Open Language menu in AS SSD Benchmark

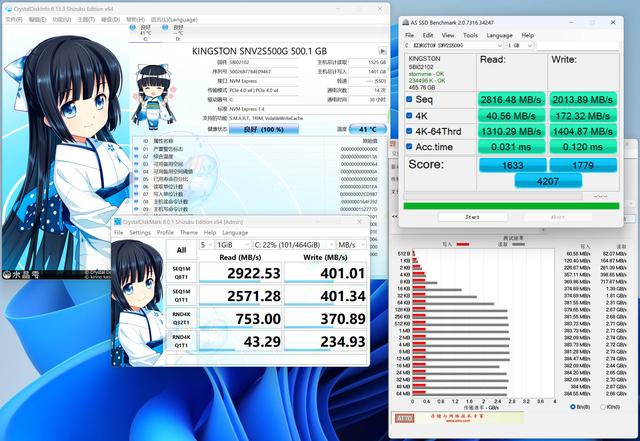pyautogui.click(x=499, y=35)
